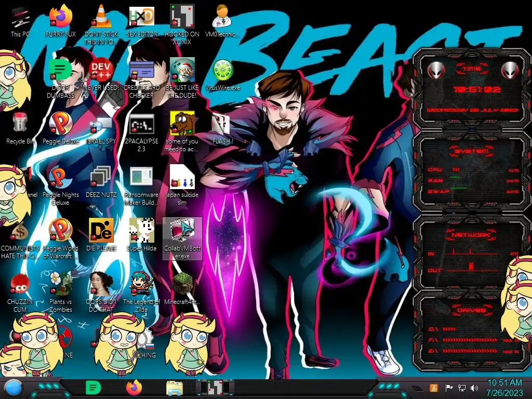Launch the Firefox shortcut labeled FURRY FUX
This screenshot has height=399, width=532.
coord(61,20)
